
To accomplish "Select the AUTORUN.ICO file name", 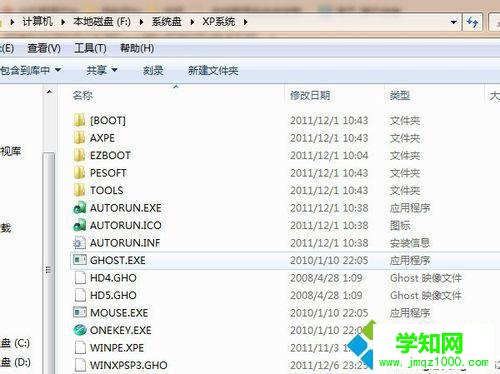I will [x=126, y=225].
